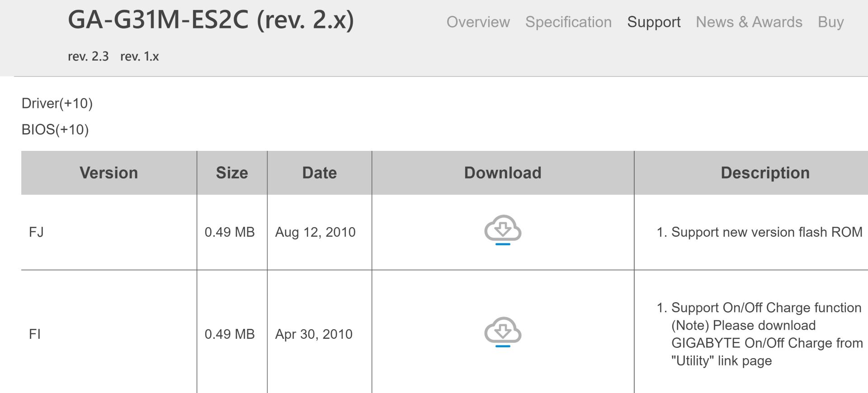868x393 pixels.
Task: Select the Apr 30, 2010 date
Action: 314,334
